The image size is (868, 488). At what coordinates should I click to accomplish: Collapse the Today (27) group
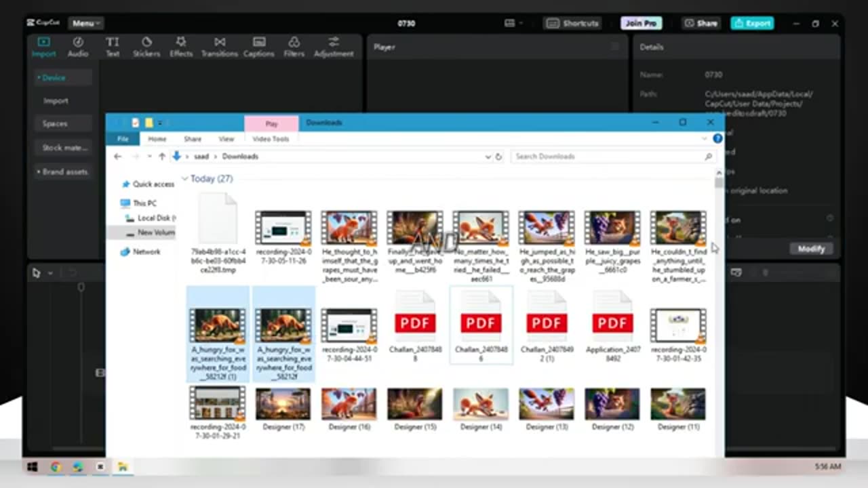[x=184, y=179]
